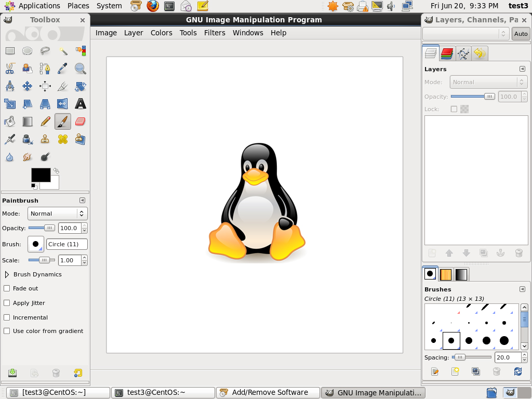Enable Apply Jitter option
The width and height of the screenshot is (532, 399).
pos(7,303)
